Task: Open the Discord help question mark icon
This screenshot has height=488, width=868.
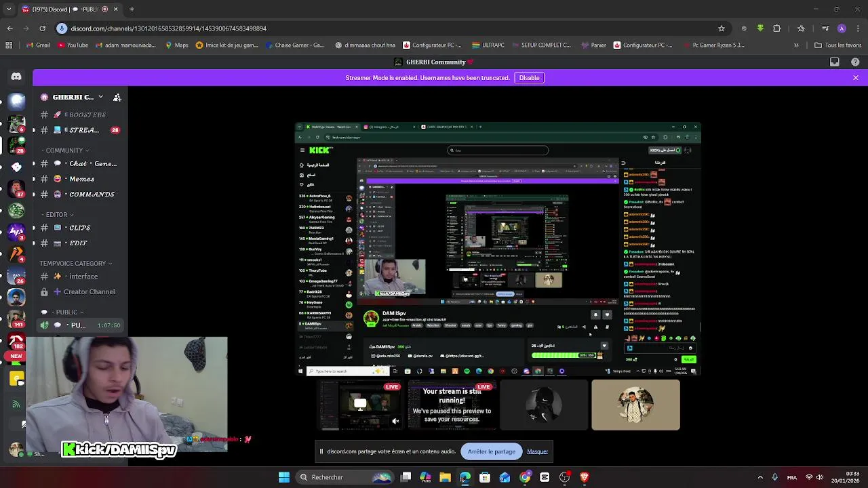Action: [x=855, y=62]
